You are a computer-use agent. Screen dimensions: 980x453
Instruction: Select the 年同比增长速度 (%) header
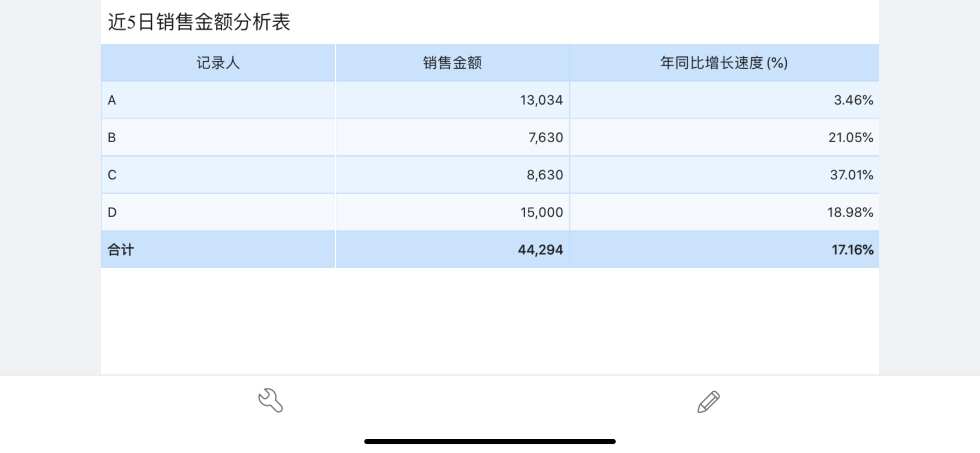pyautogui.click(x=724, y=63)
